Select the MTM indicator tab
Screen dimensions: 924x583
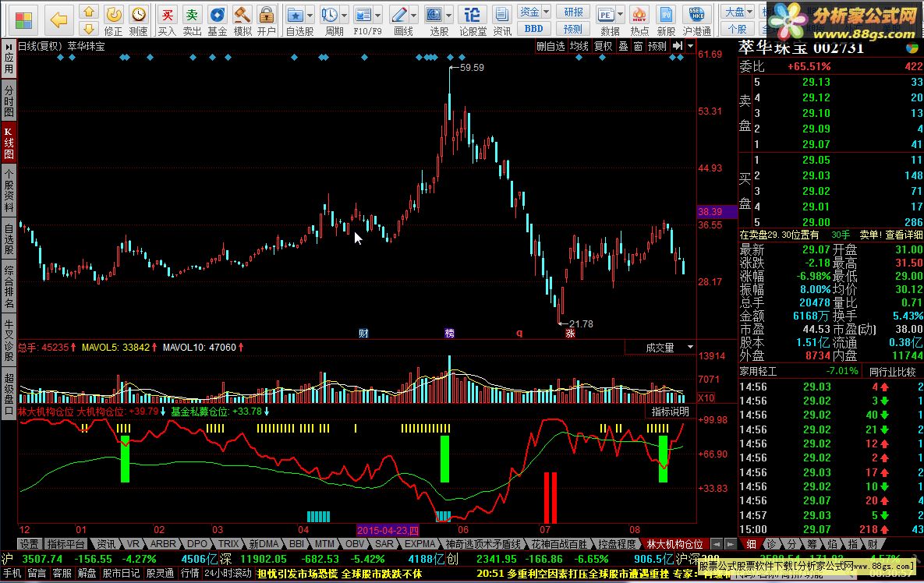[x=324, y=544]
